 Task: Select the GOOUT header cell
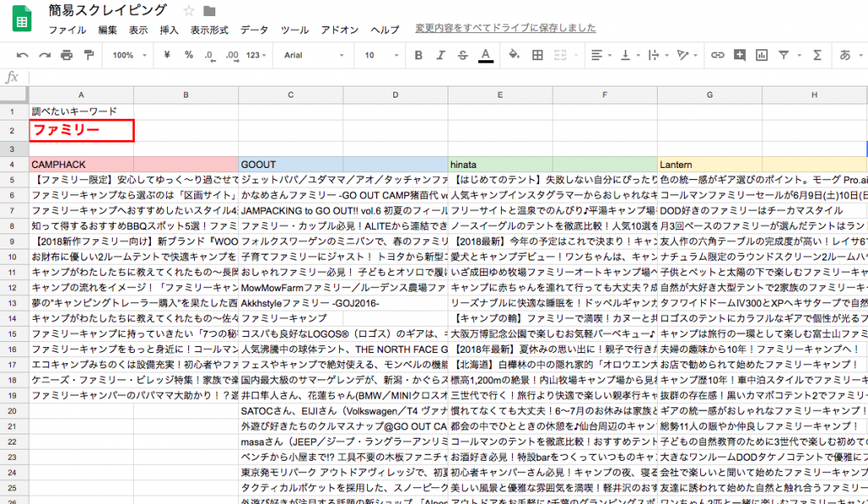pos(291,165)
